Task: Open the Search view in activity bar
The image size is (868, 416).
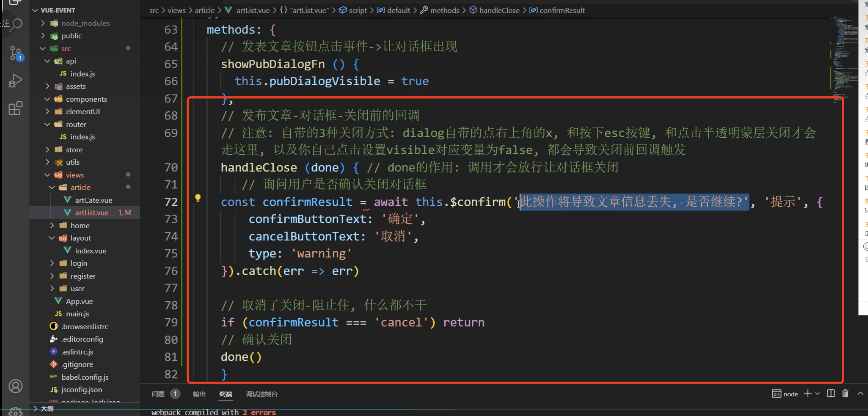Action: [x=16, y=24]
